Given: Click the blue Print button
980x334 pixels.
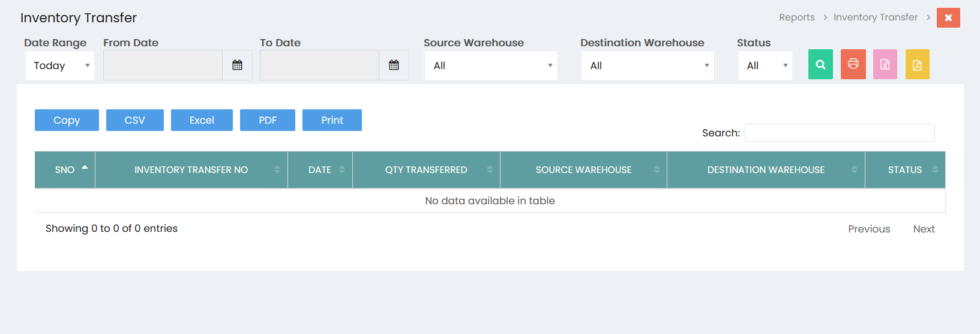Looking at the screenshot, I should coord(332,120).
